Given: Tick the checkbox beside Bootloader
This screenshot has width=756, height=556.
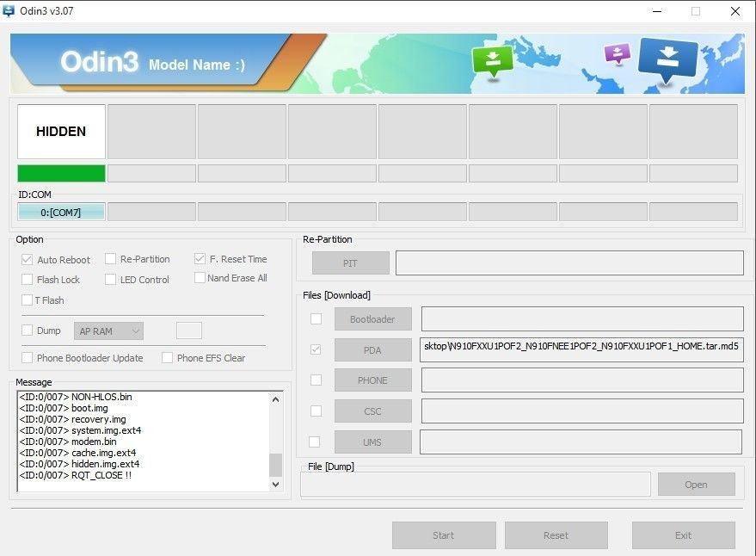Looking at the screenshot, I should pyautogui.click(x=316, y=318).
